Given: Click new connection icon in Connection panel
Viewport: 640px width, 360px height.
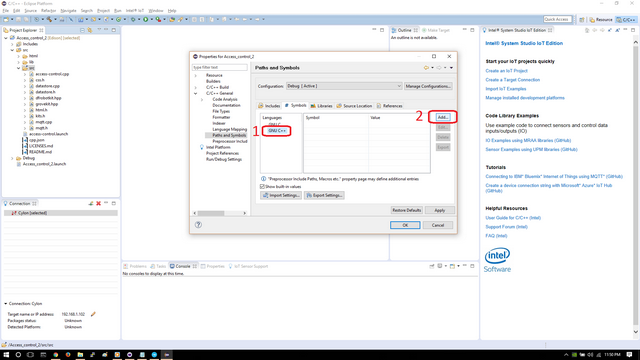Looking at the screenshot, I should (x=91, y=203).
